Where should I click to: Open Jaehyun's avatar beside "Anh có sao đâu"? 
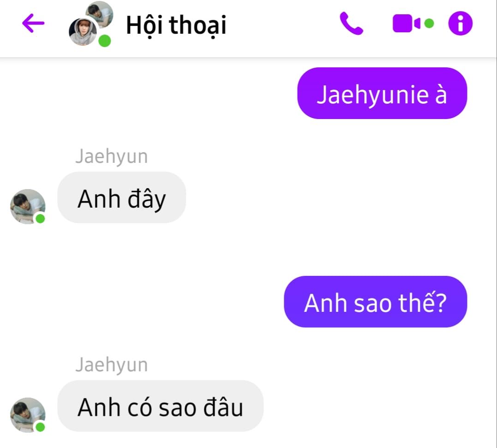pos(28,415)
